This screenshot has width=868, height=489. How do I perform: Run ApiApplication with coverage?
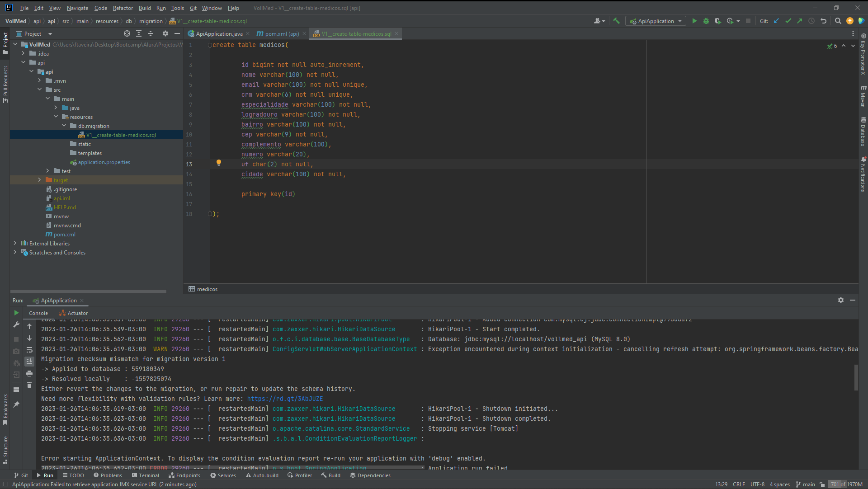[x=717, y=21]
